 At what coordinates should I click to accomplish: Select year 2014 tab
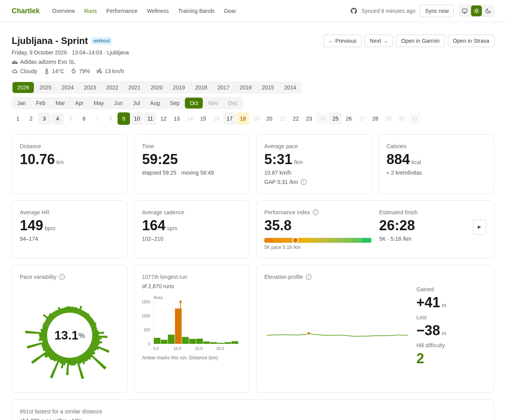coord(290,87)
